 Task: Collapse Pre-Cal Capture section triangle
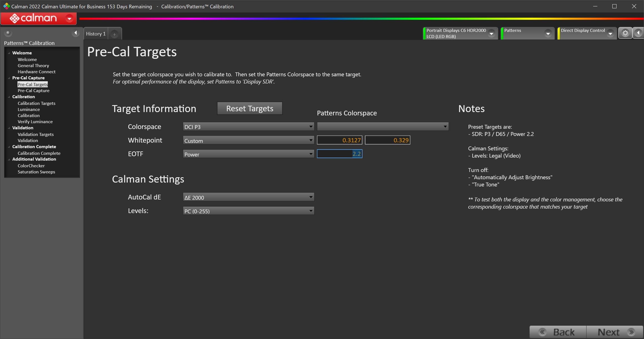(9, 78)
